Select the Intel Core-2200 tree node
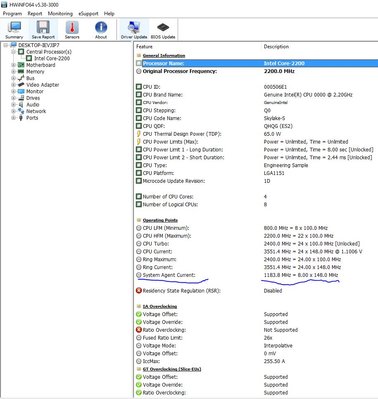This screenshot has width=378, height=399. 52,58
